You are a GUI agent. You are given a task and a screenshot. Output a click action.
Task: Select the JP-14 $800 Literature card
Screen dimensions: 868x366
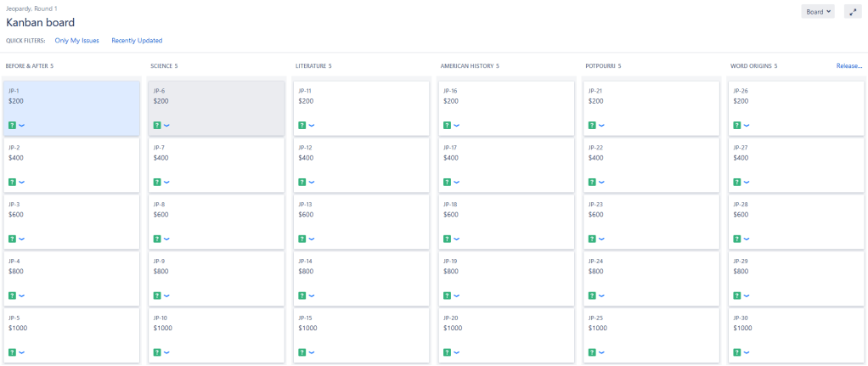pyautogui.click(x=361, y=277)
